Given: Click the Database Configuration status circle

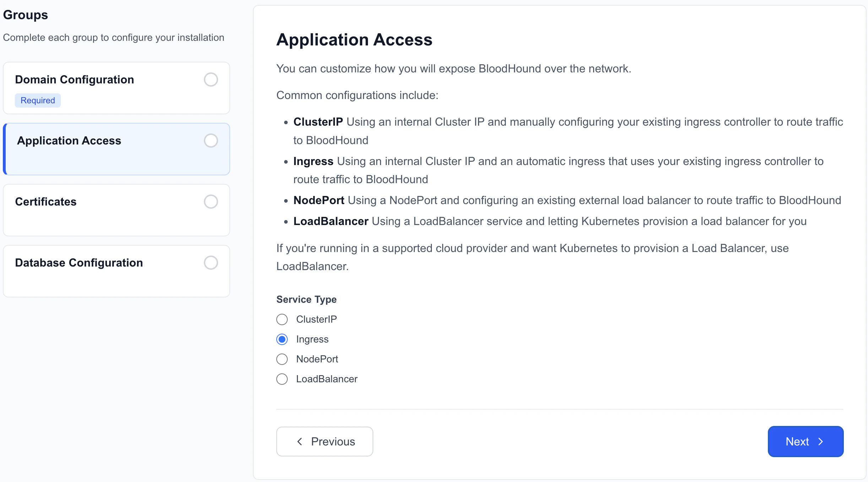Looking at the screenshot, I should (211, 263).
